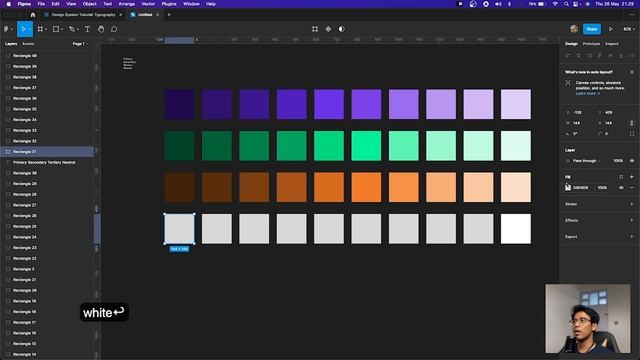Click the Home icon in tab bar

tap(33, 15)
